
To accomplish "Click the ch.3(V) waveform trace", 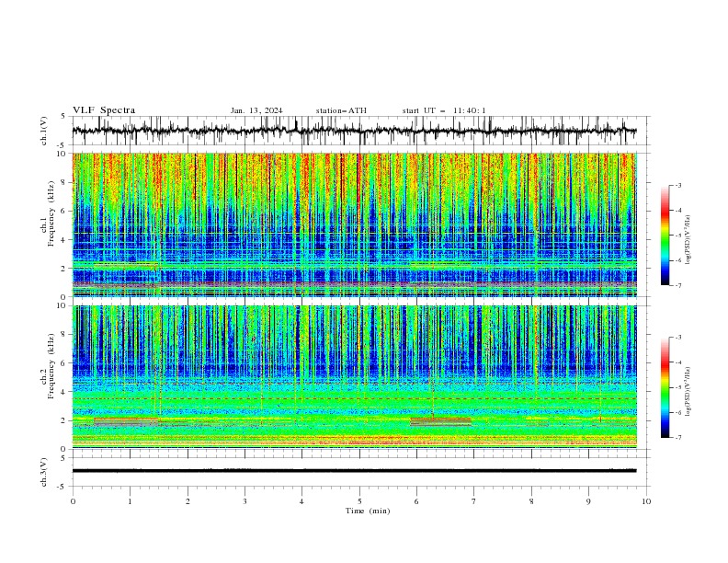I will [355, 471].
